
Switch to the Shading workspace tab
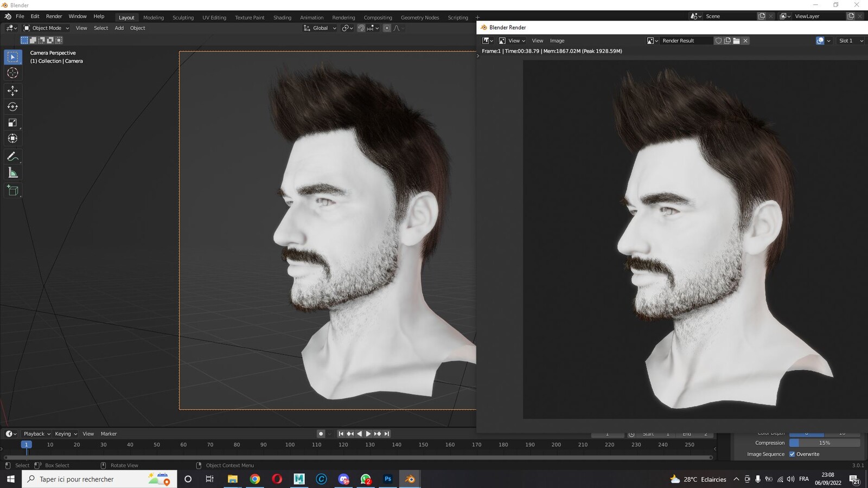click(x=282, y=17)
